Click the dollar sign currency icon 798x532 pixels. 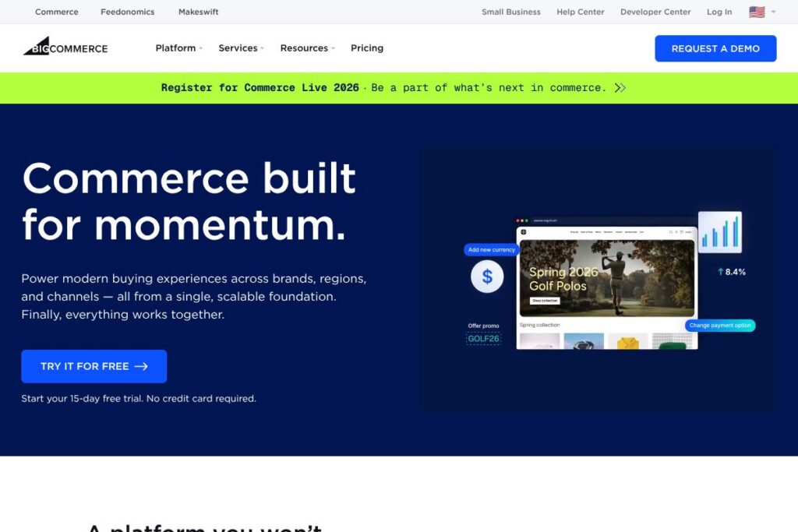(487, 277)
